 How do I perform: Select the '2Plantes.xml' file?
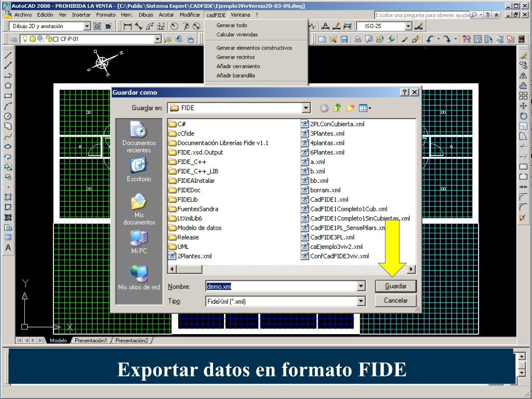(x=190, y=256)
